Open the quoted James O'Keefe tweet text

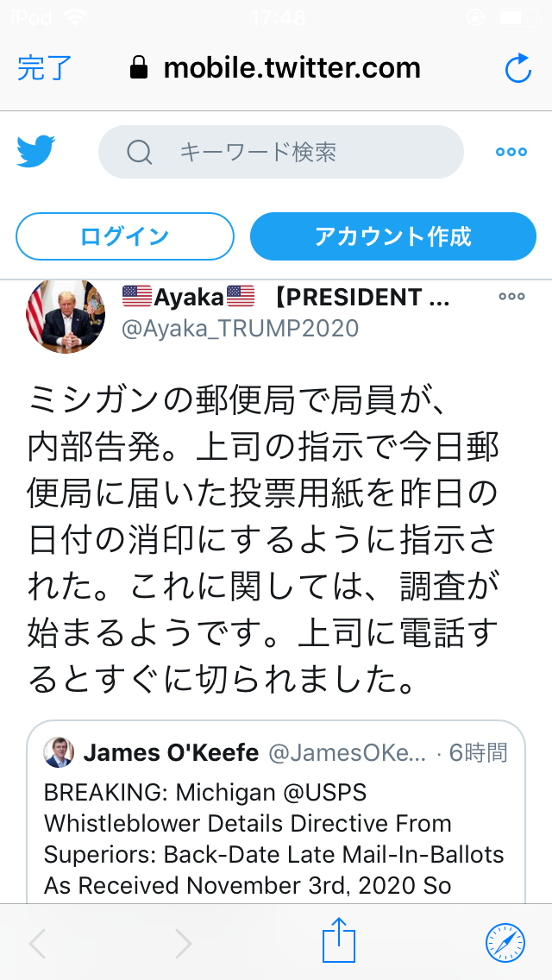click(273, 839)
